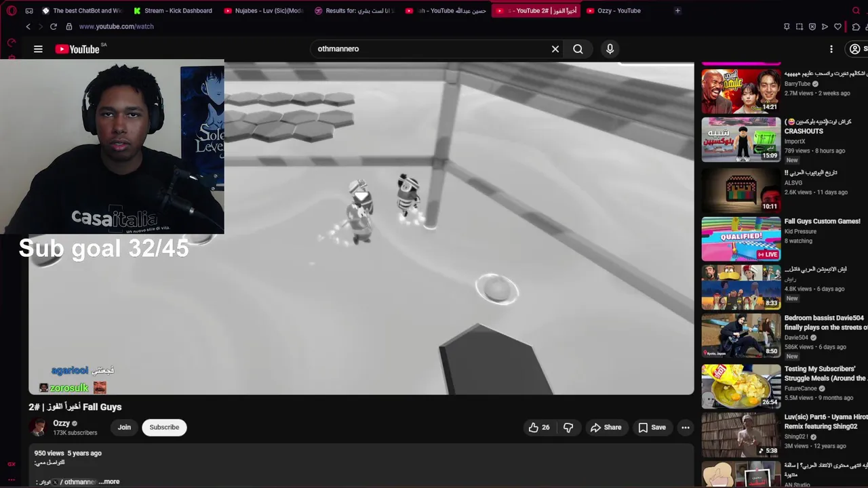Click 173K subscribers text
The height and width of the screenshot is (488, 868).
(75, 432)
